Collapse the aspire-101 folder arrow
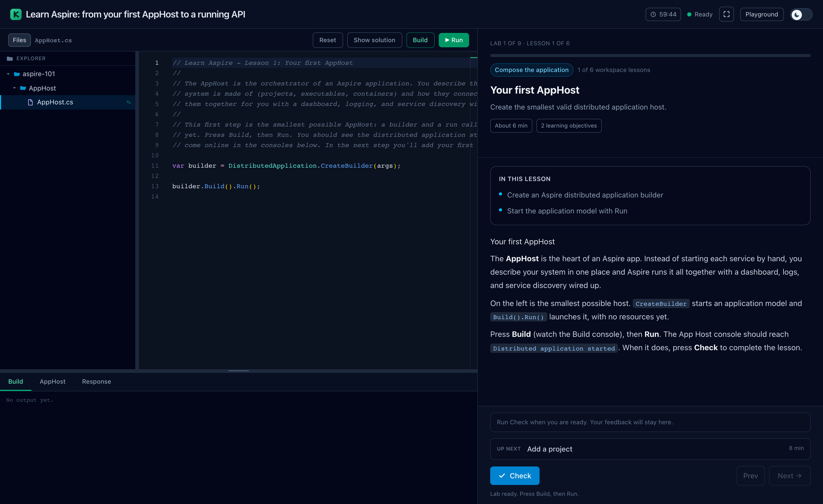The image size is (823, 504). tap(8, 74)
